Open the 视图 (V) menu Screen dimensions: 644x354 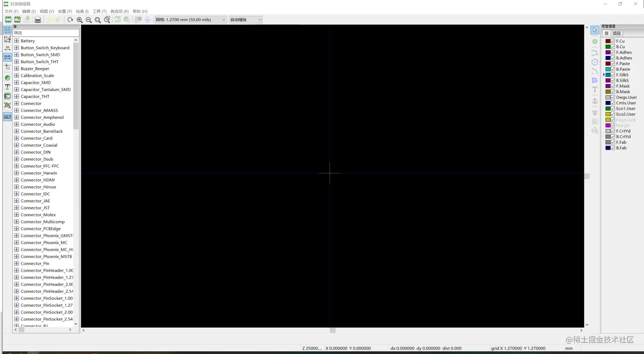click(47, 12)
